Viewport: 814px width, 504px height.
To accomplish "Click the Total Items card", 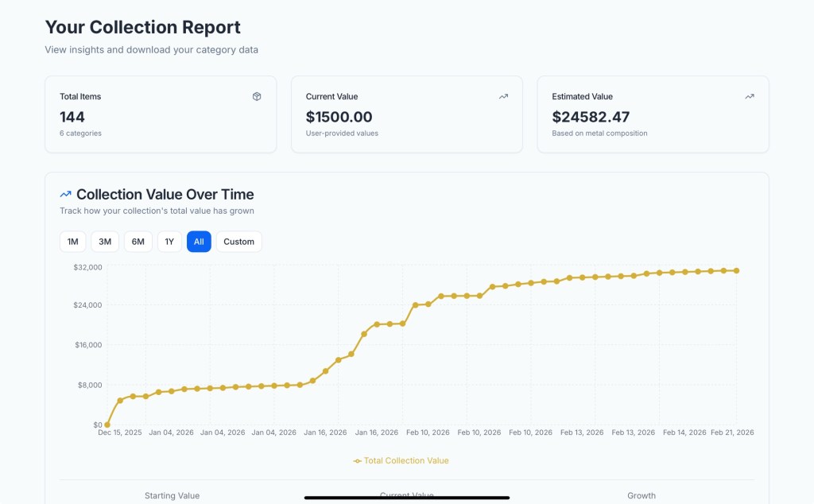I will click(161, 114).
